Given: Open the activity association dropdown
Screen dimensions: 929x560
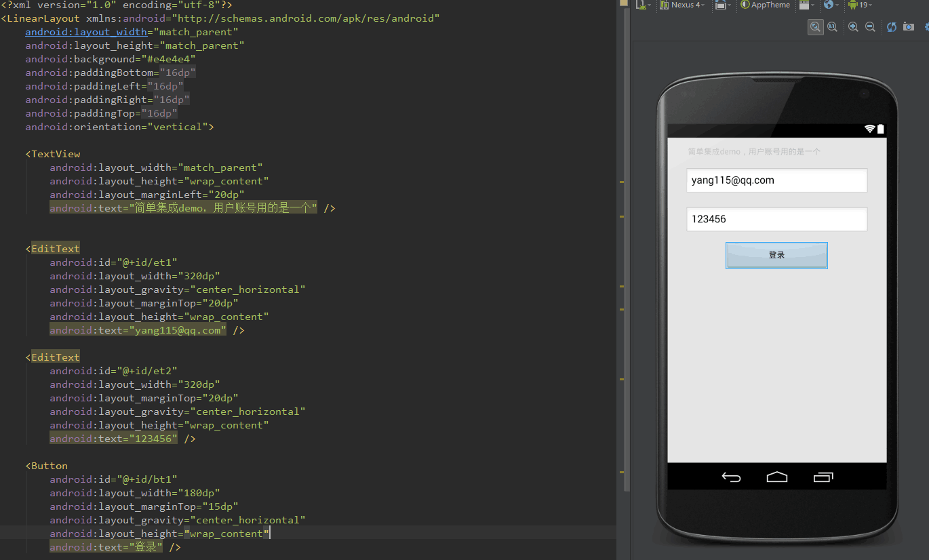Looking at the screenshot, I should [807, 5].
